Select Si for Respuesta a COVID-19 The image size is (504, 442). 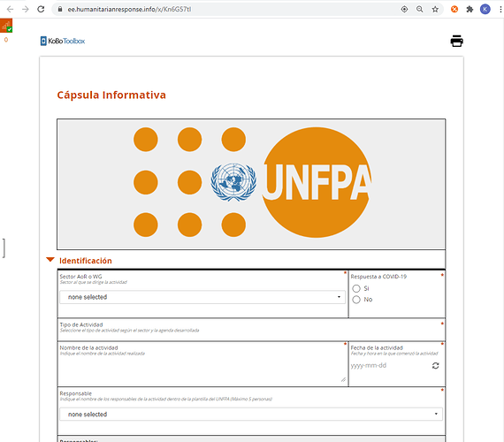356,288
